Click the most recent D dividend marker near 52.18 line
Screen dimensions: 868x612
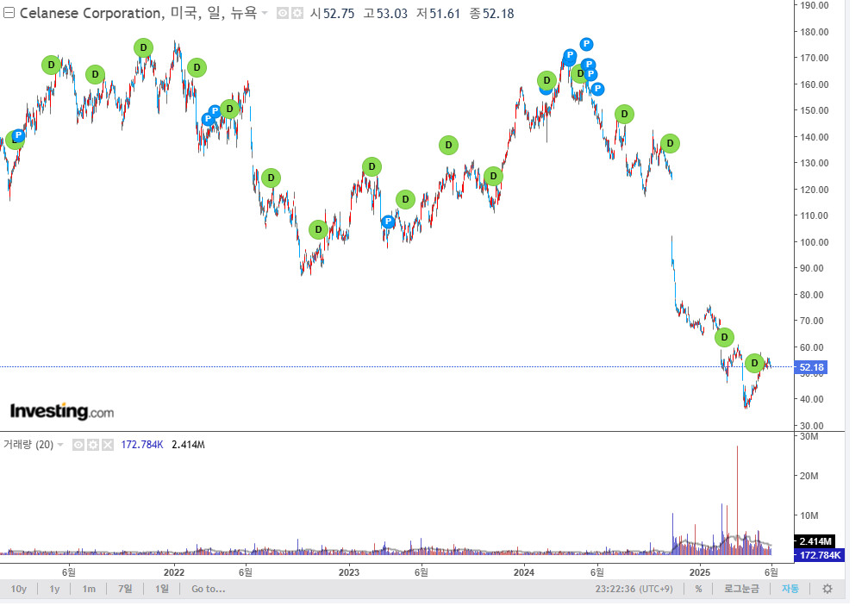tap(754, 363)
